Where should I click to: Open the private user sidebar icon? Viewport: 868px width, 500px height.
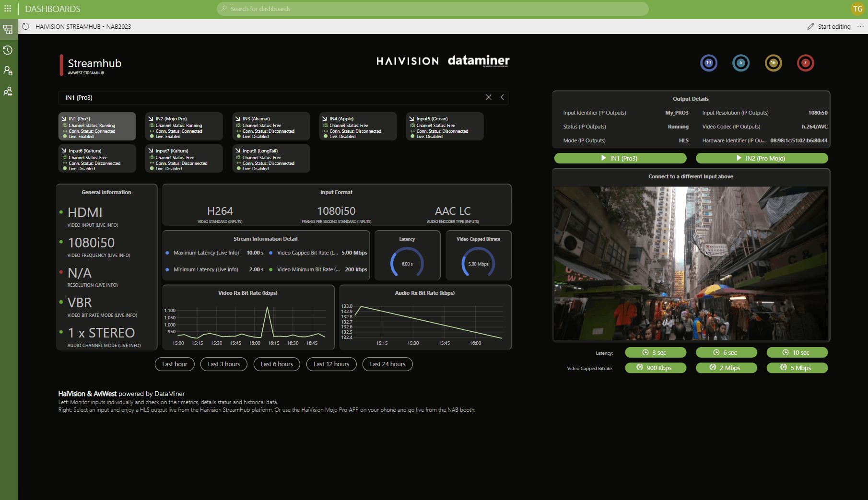8,71
